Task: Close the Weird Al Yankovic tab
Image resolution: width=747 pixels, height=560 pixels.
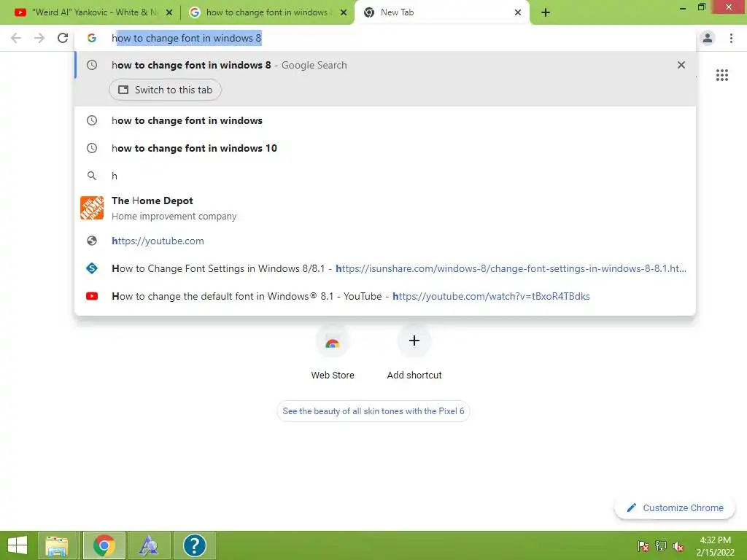Action: (169, 12)
